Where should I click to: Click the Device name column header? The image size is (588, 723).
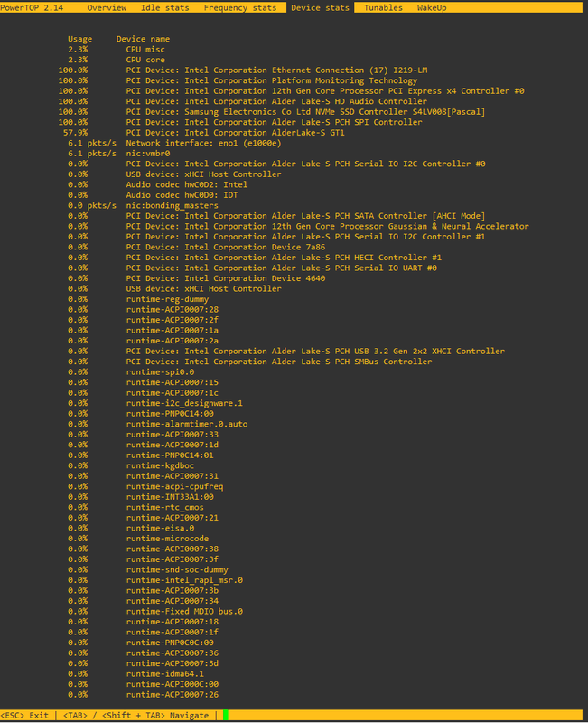(143, 40)
